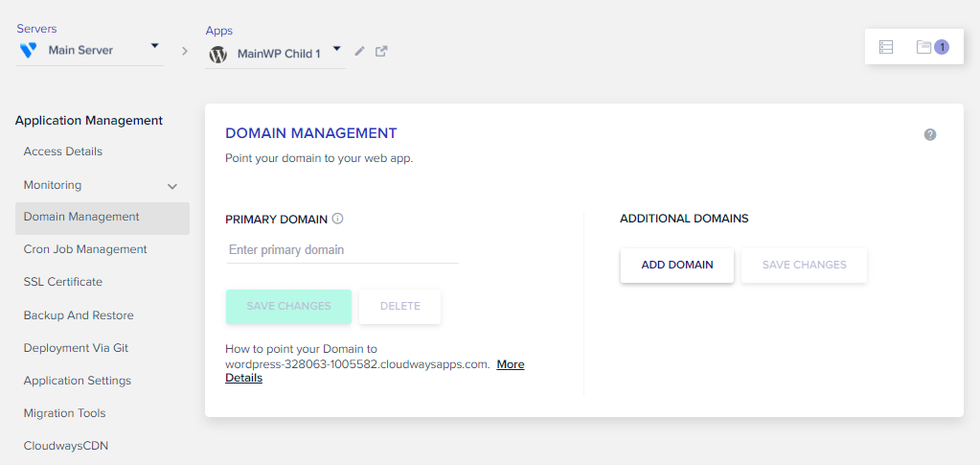Click the Enter primary domain field
This screenshot has height=465, width=980.
coord(343,250)
